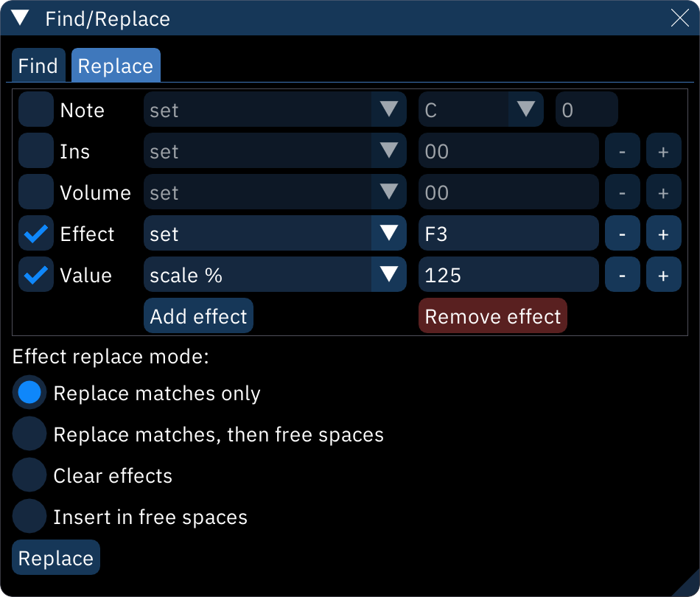Open the note name dropdown showing C
The image size is (700, 597).
[480, 109]
